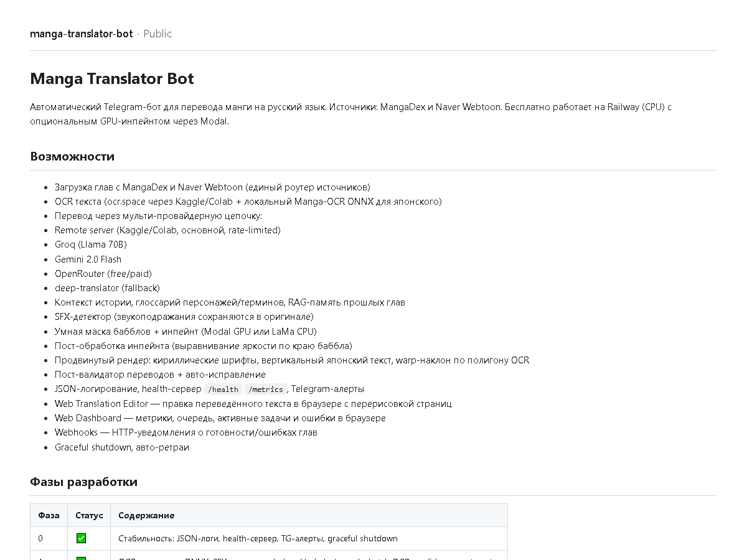747x560 pixels.
Task: Click the green checkmark for phase 0
Action: coord(81,538)
